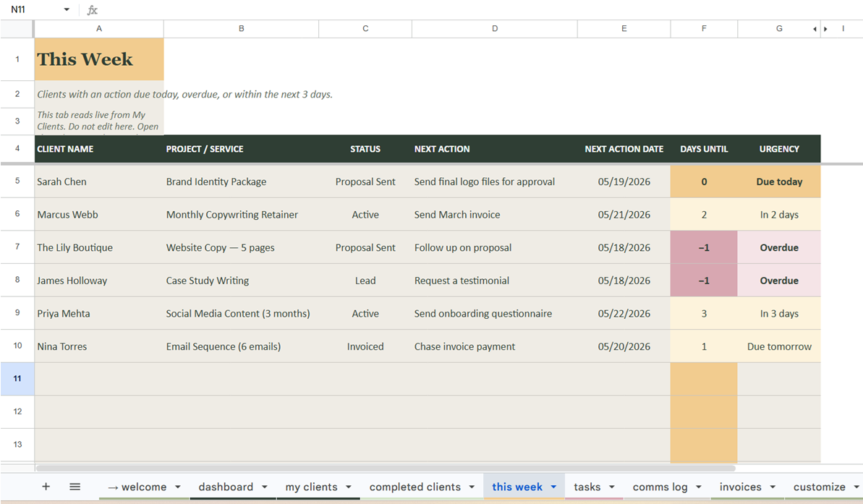Click the In 3 days urgency cell
This screenshot has width=863, height=504.
point(779,314)
